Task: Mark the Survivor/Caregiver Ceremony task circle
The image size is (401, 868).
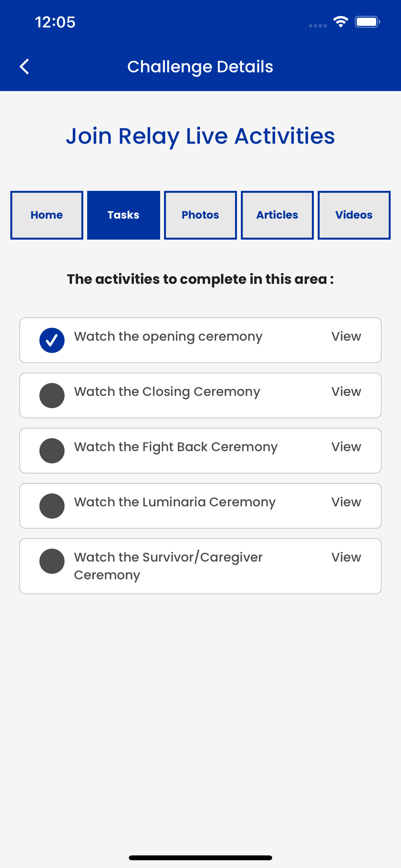Action: pyautogui.click(x=52, y=561)
